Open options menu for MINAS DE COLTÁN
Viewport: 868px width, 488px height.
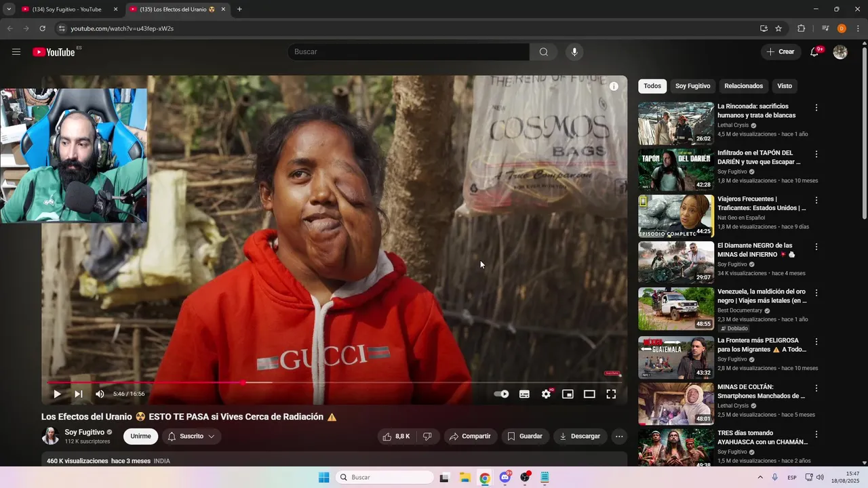pos(816,388)
